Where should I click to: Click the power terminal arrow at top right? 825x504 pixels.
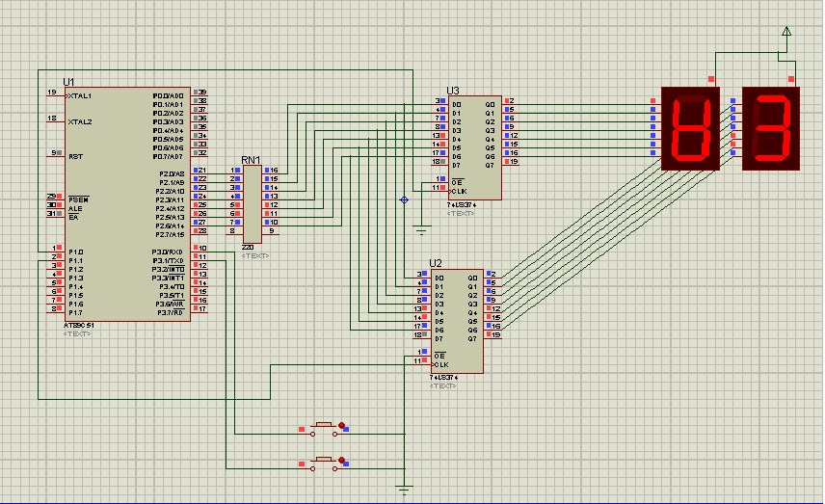786,33
